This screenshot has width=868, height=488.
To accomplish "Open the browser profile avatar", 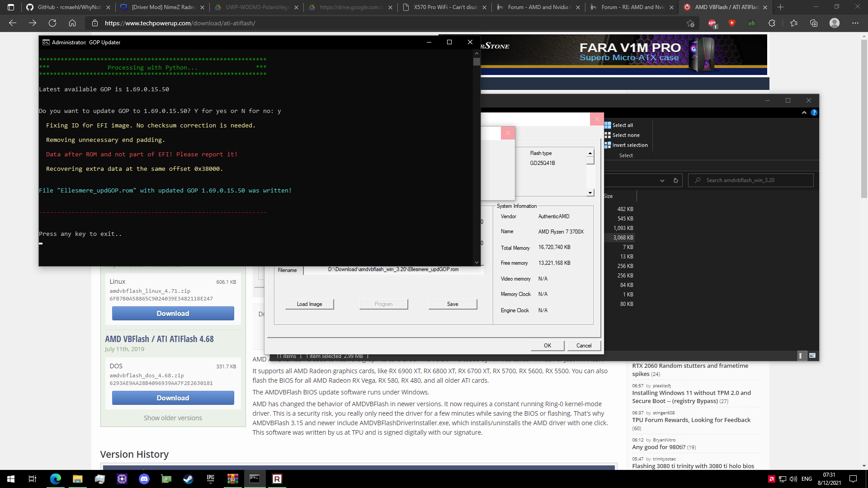I will (x=835, y=23).
